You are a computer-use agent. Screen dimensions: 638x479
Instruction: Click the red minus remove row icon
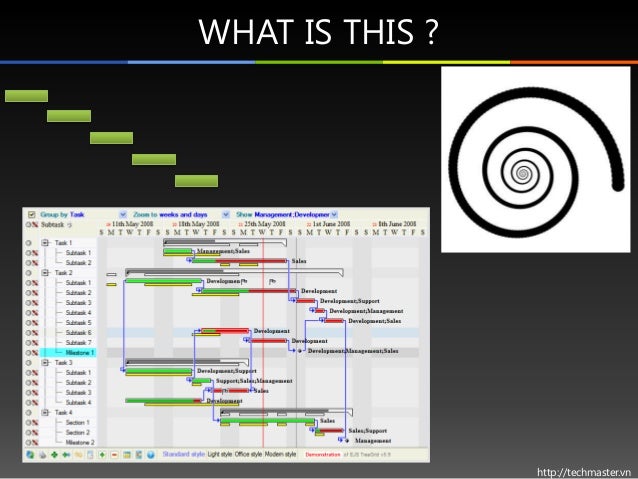point(114,455)
